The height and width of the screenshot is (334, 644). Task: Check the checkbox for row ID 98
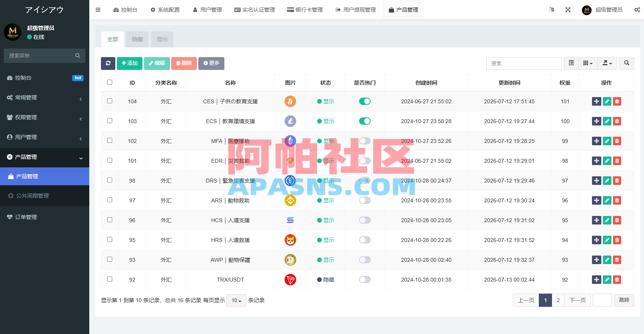[x=110, y=180]
